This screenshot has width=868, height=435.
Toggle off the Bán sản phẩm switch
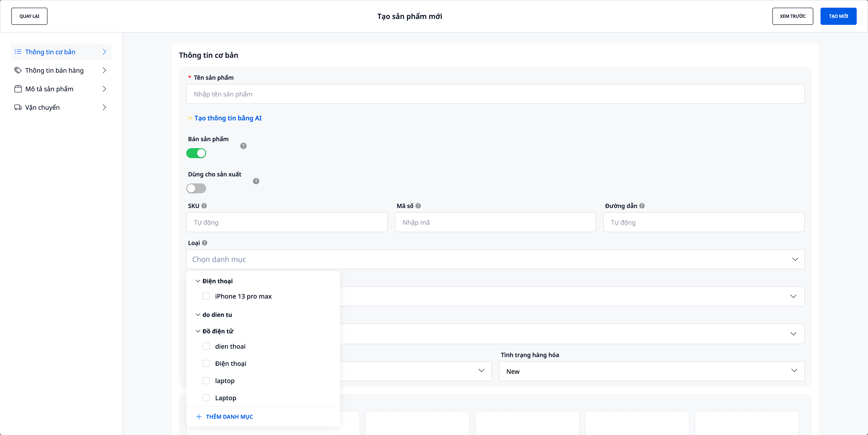(196, 153)
